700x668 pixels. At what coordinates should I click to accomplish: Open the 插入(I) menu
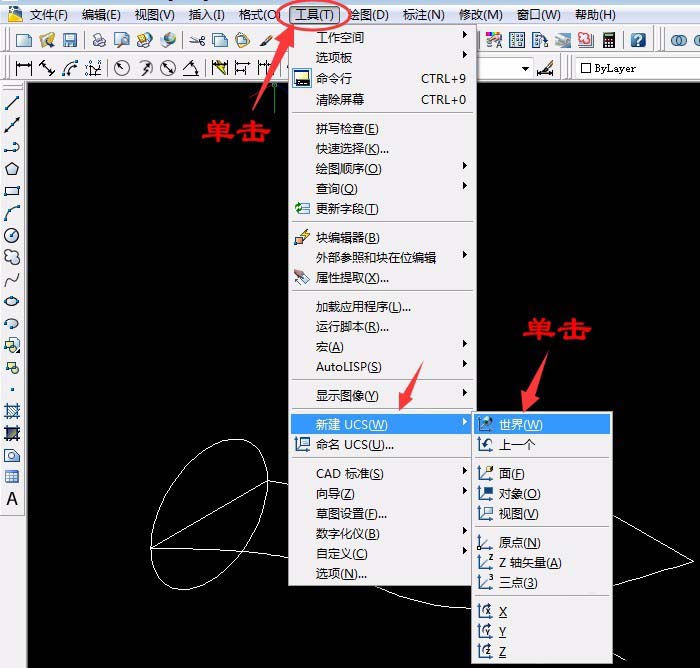tap(206, 15)
